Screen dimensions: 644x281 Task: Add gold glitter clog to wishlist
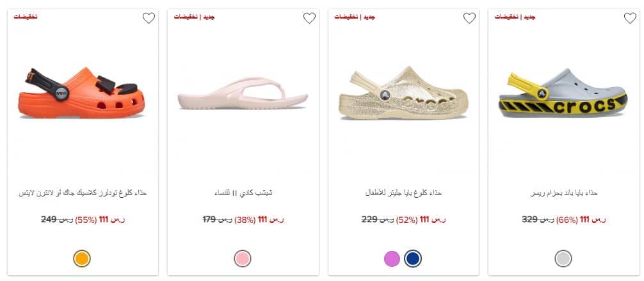[x=469, y=18]
